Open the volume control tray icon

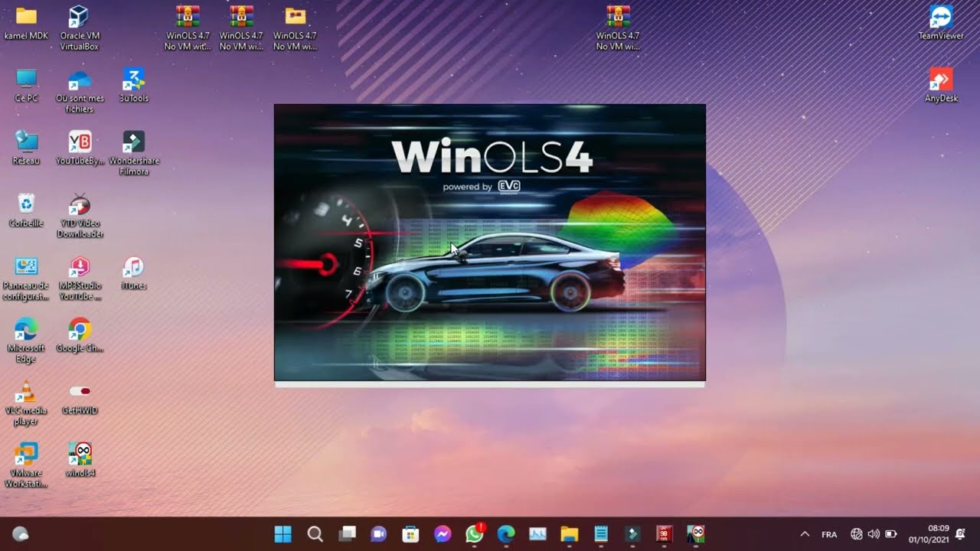[874, 534]
